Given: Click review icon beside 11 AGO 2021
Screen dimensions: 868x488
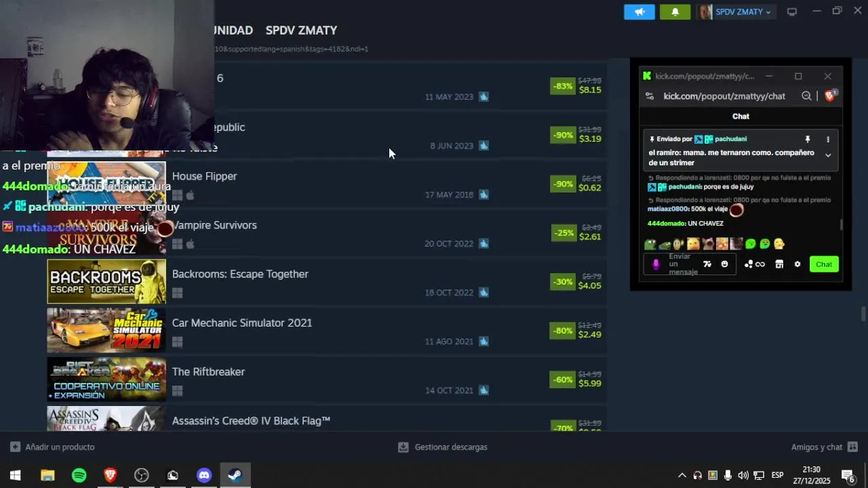Looking at the screenshot, I should tap(484, 342).
